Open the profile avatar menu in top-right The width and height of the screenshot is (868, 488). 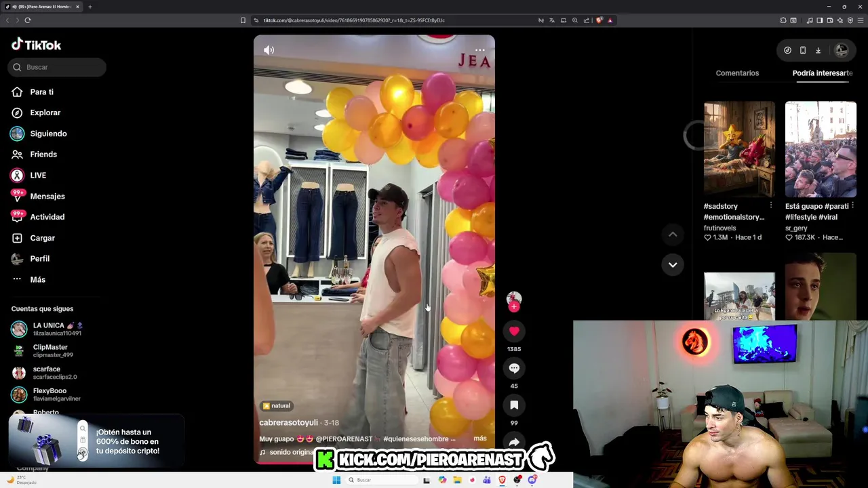pyautogui.click(x=842, y=50)
